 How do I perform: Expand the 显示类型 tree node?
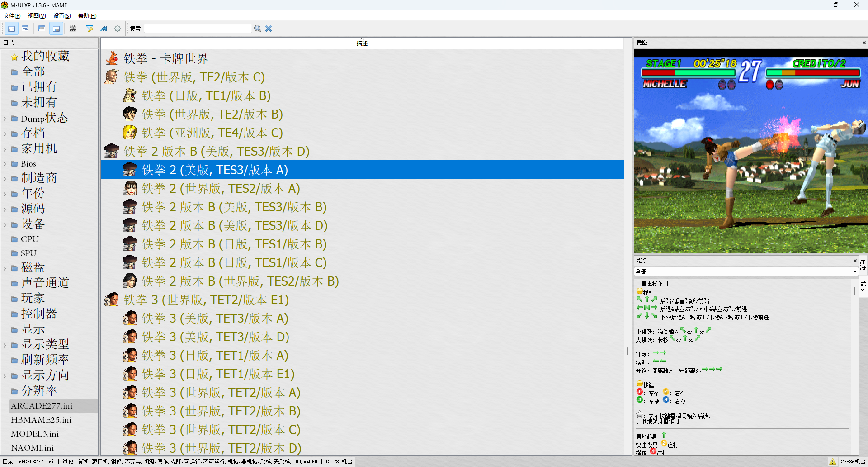pyautogui.click(x=5, y=345)
